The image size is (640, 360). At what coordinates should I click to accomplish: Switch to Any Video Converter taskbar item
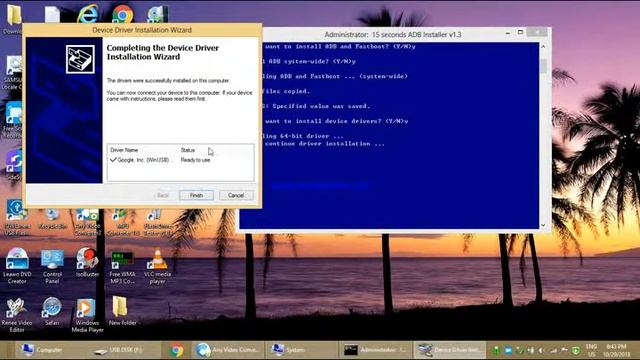pyautogui.click(x=228, y=350)
